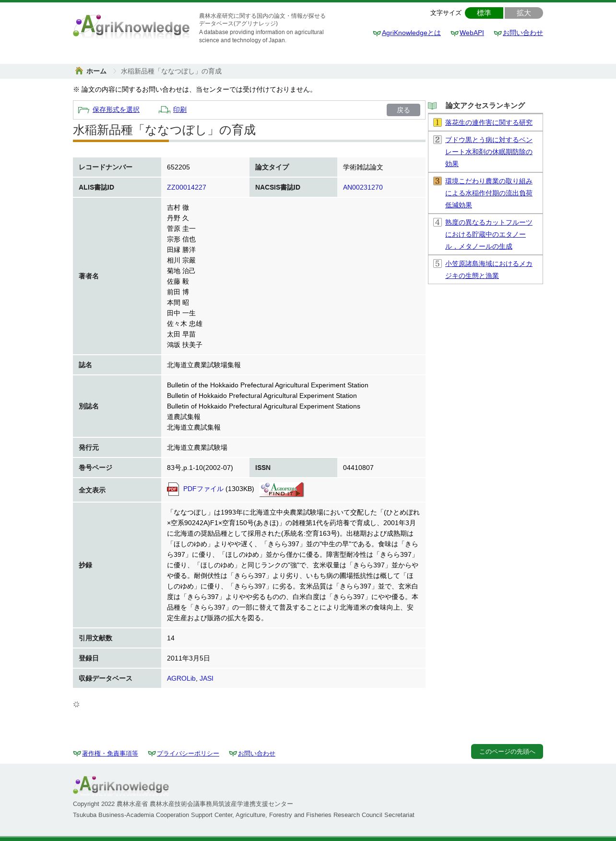Click citation count 14
616x841 pixels.
[171, 638]
